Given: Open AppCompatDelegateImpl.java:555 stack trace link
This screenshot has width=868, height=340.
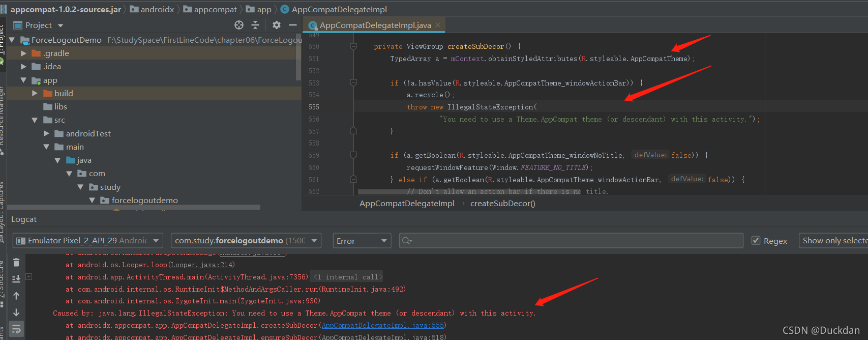Looking at the screenshot, I should coord(383,325).
